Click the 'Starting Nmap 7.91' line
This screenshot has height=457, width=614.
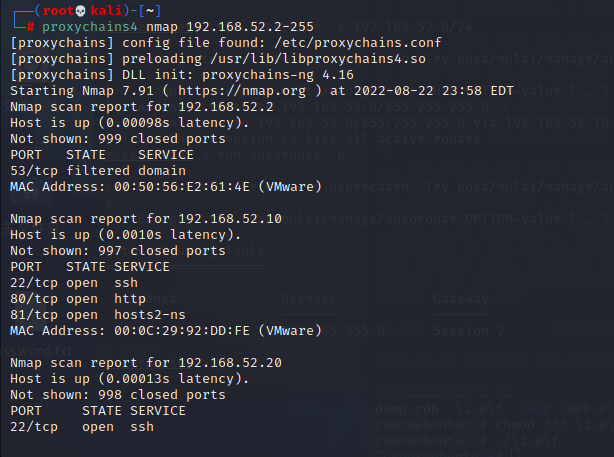click(80, 90)
